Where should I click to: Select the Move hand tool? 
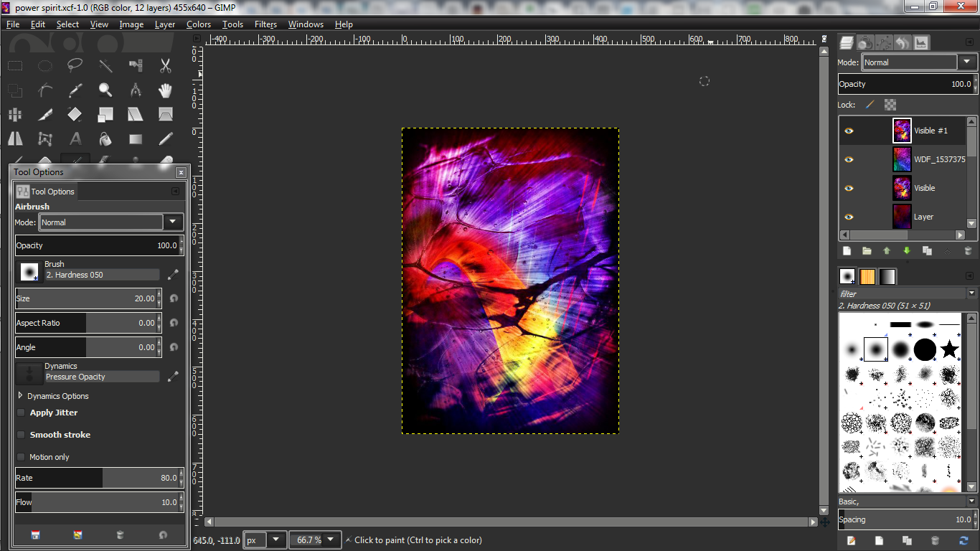click(166, 90)
